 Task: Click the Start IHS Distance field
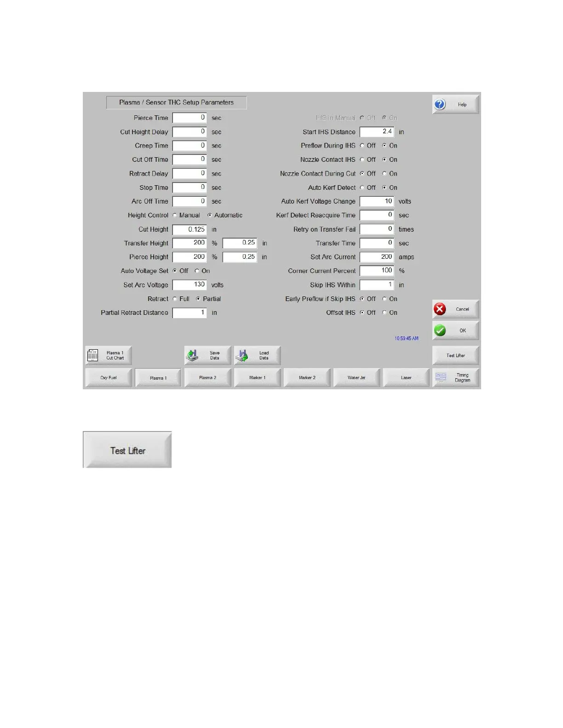coord(377,132)
